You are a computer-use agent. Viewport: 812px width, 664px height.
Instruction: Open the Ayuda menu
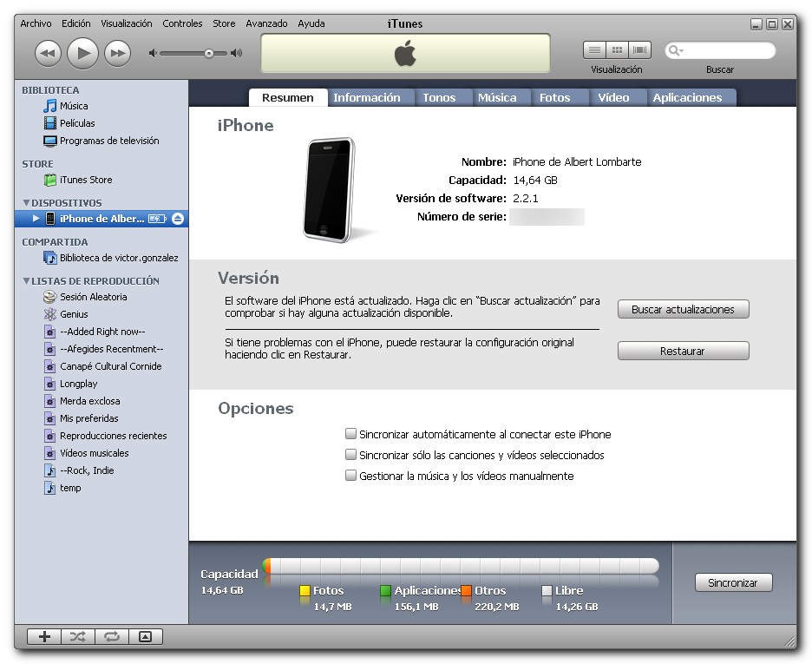(x=311, y=23)
